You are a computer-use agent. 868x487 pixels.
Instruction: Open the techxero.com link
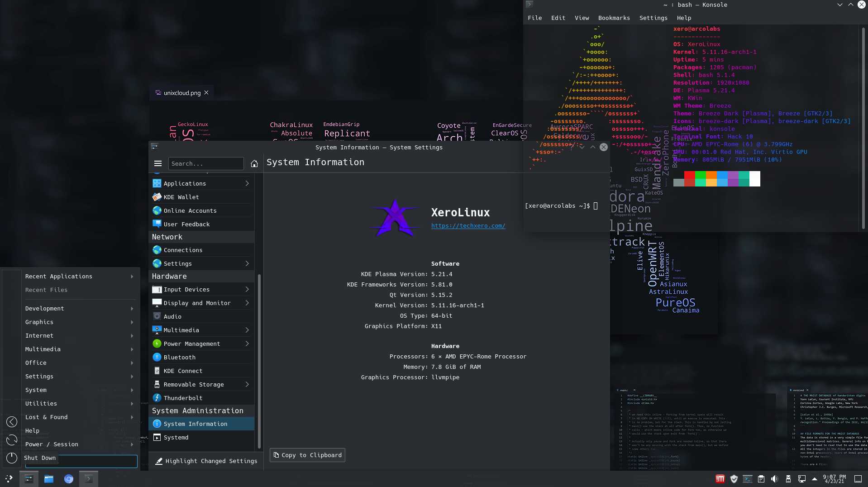point(468,225)
